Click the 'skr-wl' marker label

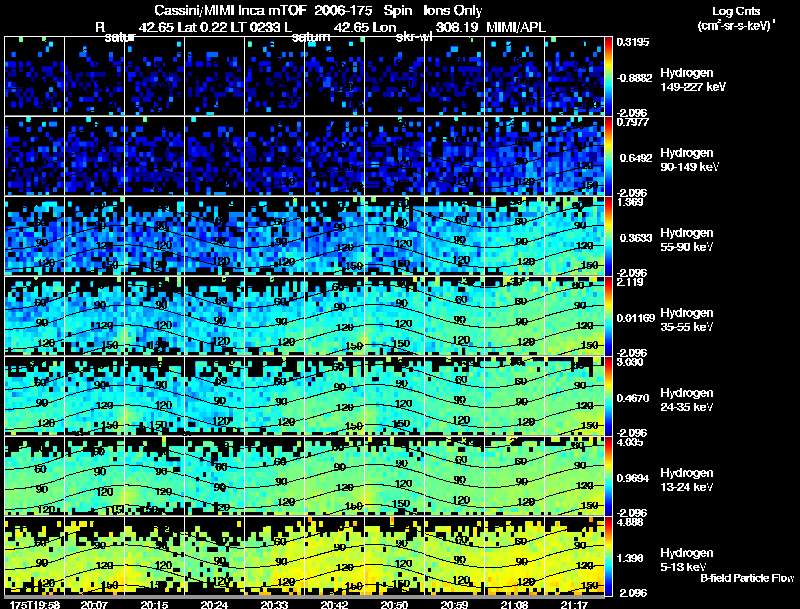(414, 38)
